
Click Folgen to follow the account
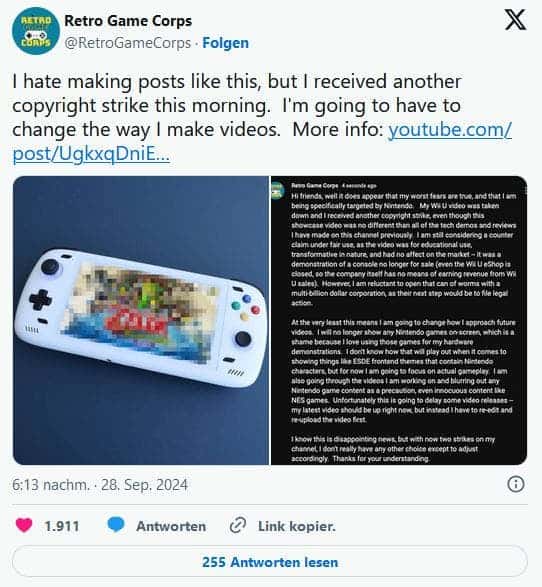pos(225,43)
